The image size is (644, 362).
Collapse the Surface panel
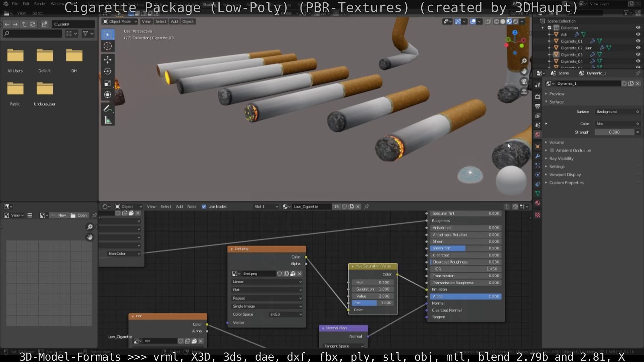556,102
